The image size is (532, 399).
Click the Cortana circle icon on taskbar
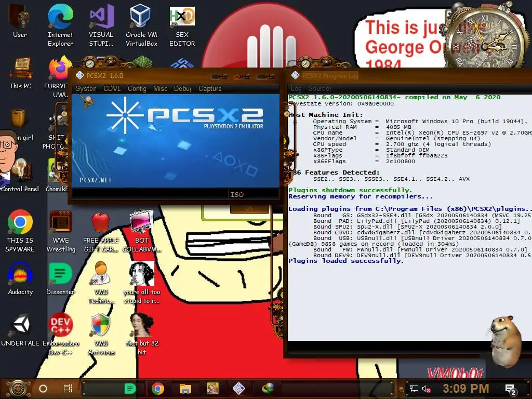(x=43, y=389)
